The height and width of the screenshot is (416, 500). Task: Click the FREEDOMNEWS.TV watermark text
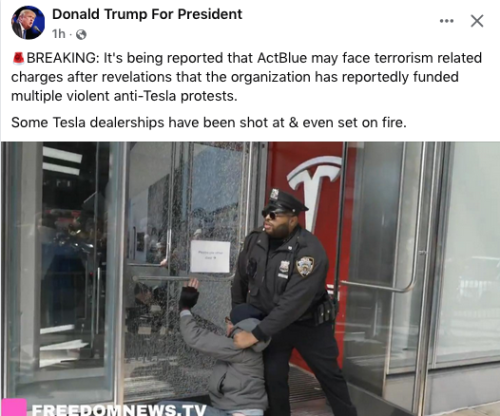pos(119,410)
